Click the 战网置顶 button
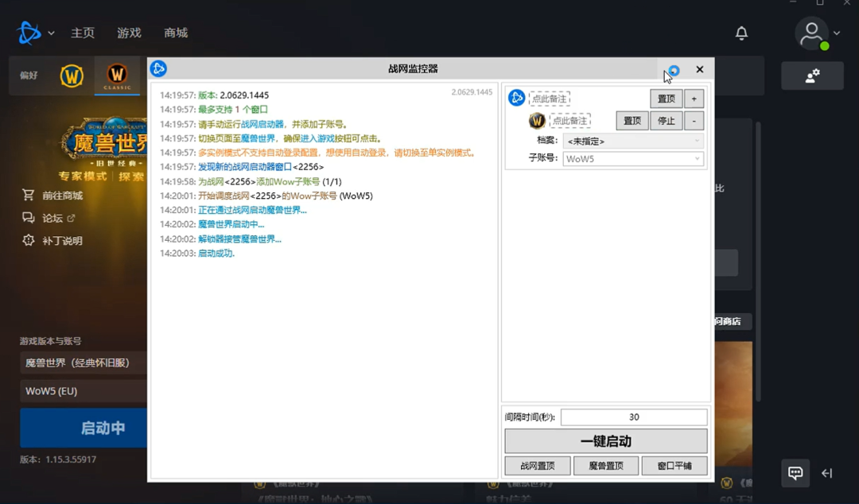The height and width of the screenshot is (504, 859). click(538, 466)
